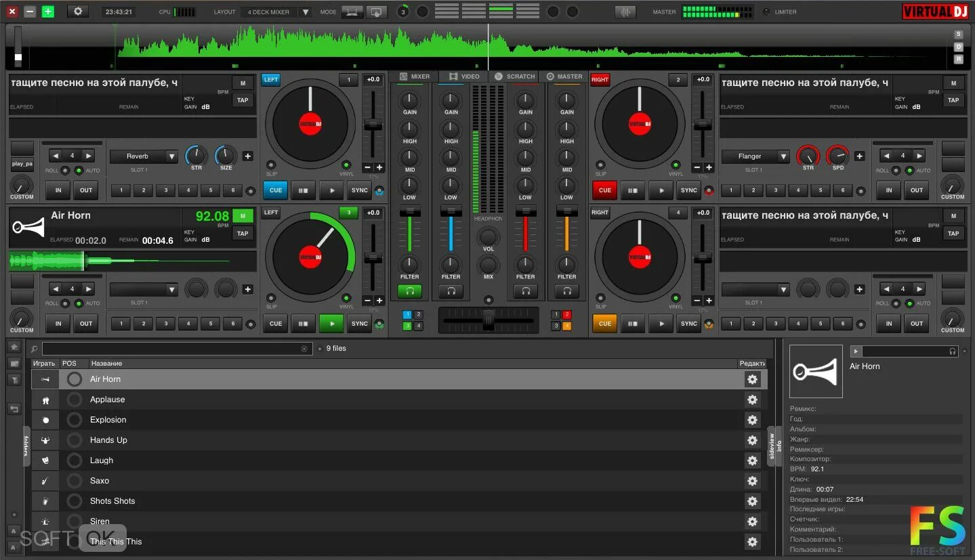
Task: Click the pitch slider handle on deck 1
Action: point(373,125)
